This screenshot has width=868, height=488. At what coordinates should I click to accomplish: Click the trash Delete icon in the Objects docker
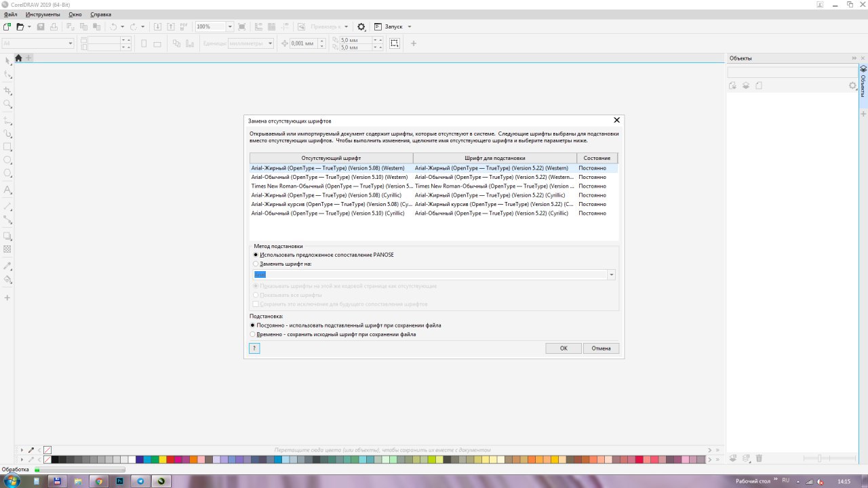[x=759, y=459]
